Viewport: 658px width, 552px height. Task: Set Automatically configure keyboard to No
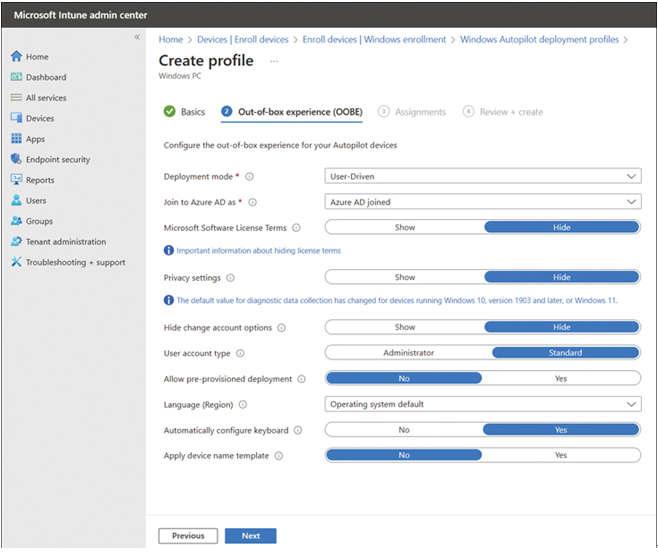tap(404, 430)
